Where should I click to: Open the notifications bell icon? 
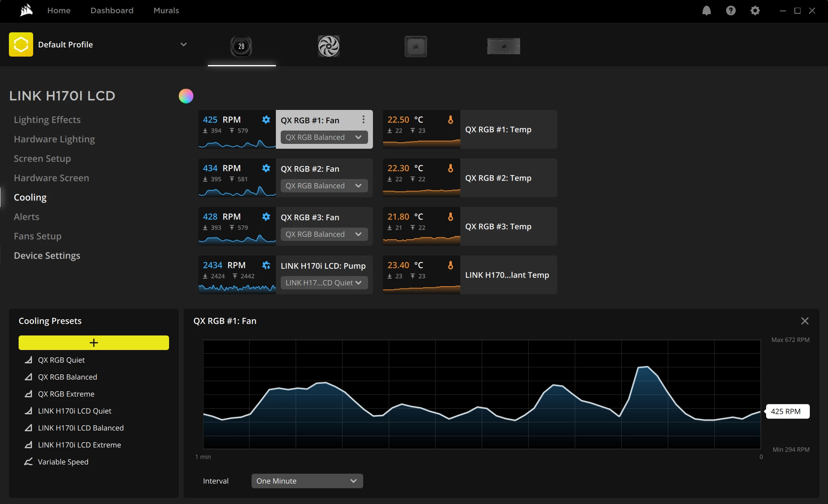point(706,11)
